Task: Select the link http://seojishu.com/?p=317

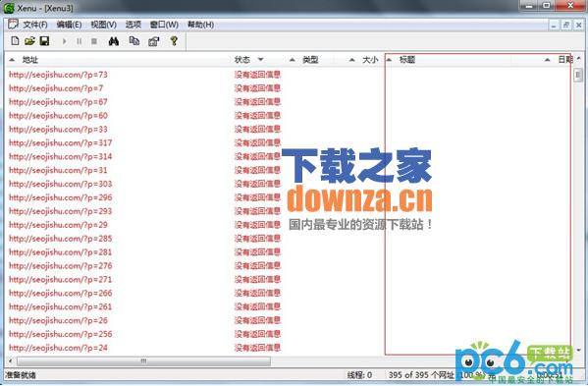Action: 61,143
